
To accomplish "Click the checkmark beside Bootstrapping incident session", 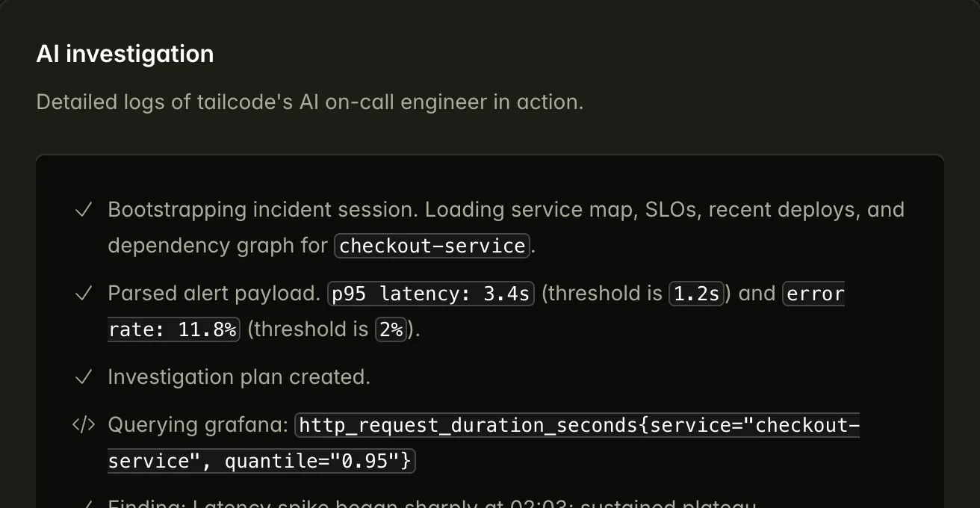I will 84,210.
